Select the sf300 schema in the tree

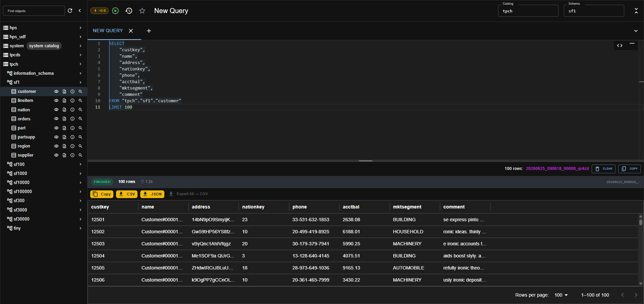[19, 201]
